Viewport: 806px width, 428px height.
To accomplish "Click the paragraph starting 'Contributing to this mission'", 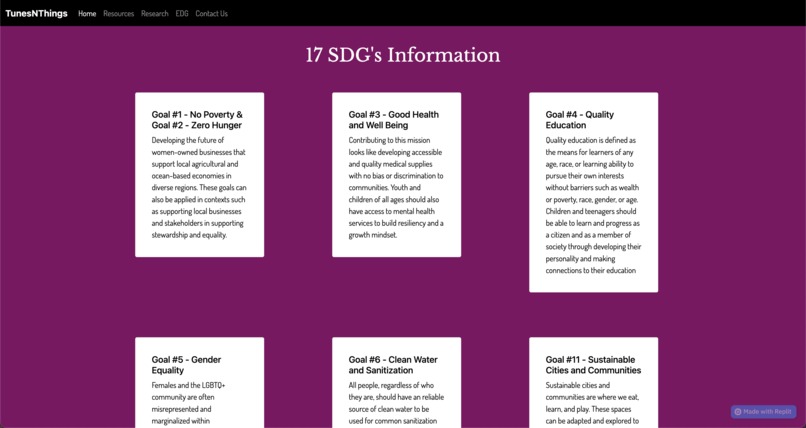I will point(396,188).
